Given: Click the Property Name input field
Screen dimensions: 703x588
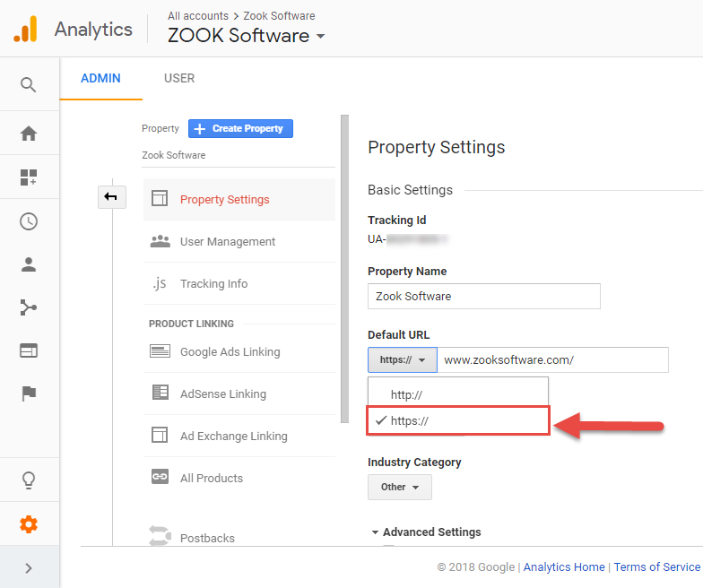Looking at the screenshot, I should [x=484, y=296].
